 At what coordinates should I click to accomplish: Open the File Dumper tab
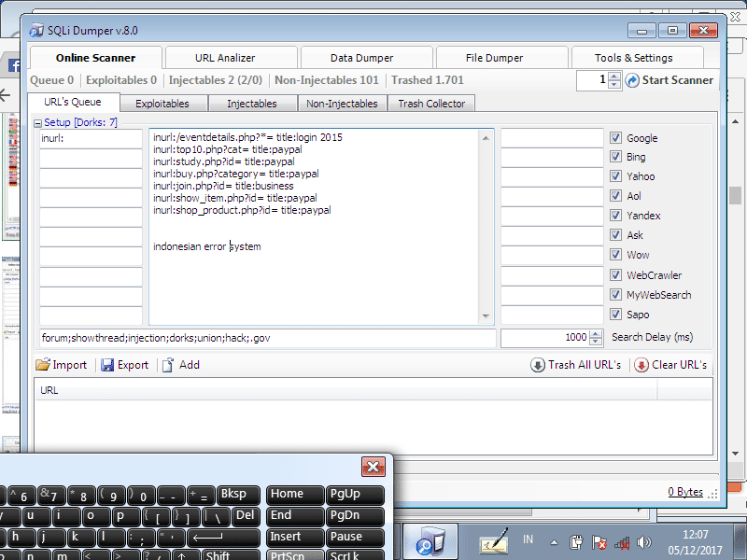pyautogui.click(x=501, y=58)
